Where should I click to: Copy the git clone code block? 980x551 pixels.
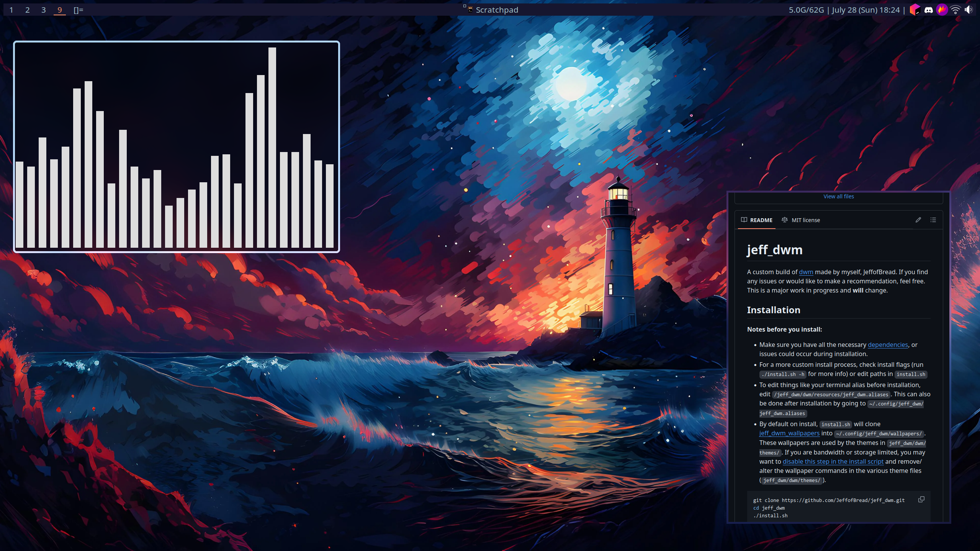(921, 499)
